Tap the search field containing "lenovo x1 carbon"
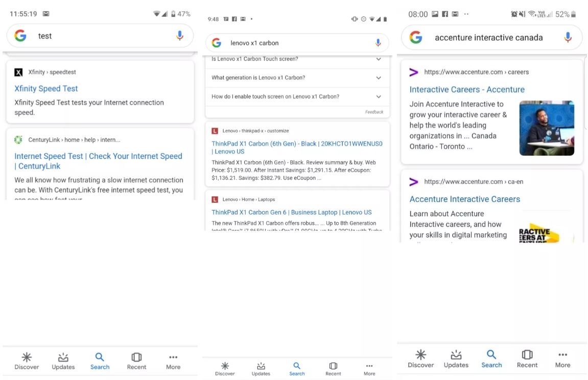Screen dimensions: 588x380 [296, 43]
